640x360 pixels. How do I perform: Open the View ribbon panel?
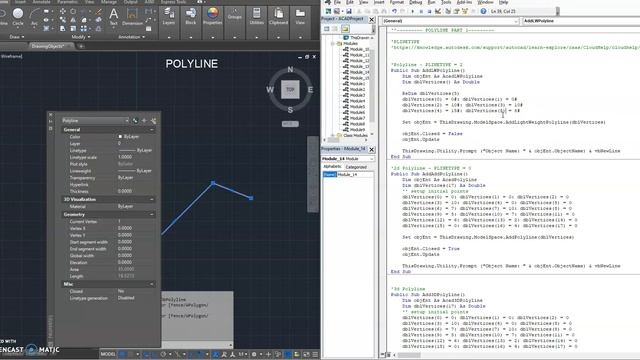tap(300, 16)
